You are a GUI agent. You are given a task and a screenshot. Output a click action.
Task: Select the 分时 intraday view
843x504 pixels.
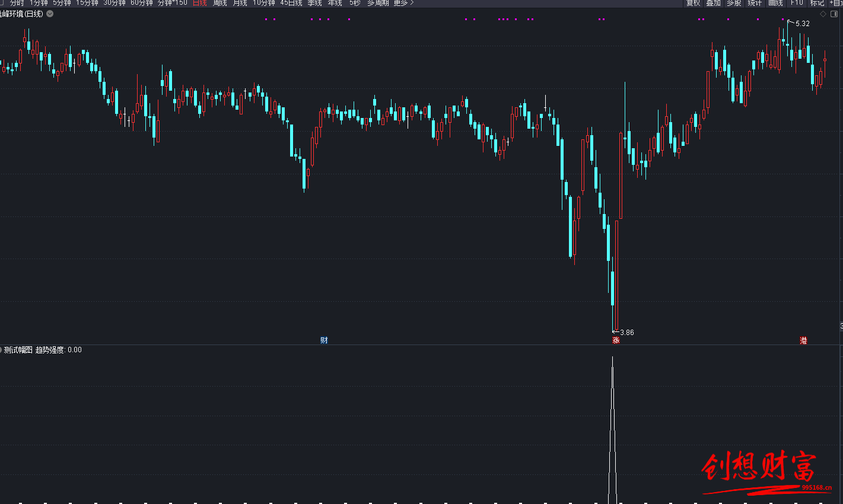tap(17, 3)
